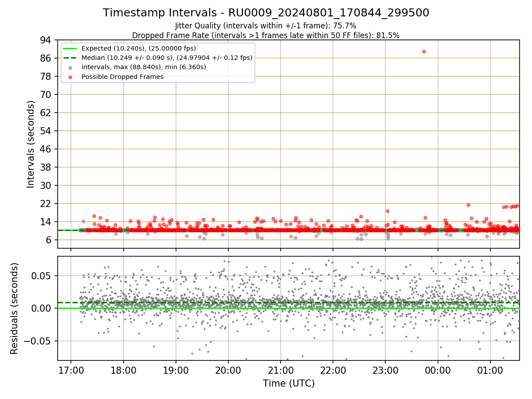The width and height of the screenshot is (532, 399).
Task: Click the dashed green legend line for Median
Action: point(70,58)
